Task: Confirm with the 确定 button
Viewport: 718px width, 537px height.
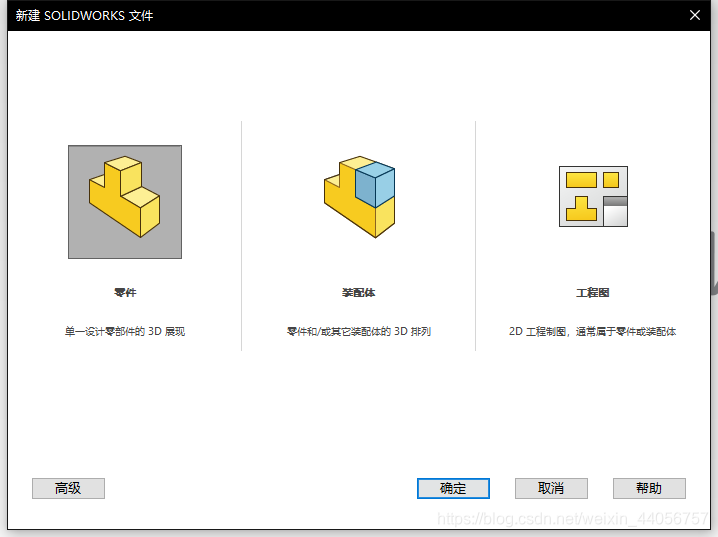Action: [x=453, y=488]
